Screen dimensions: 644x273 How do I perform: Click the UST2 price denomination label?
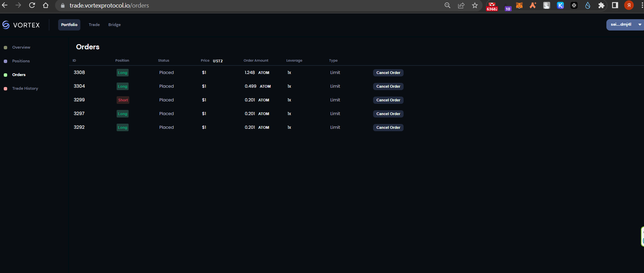(218, 61)
